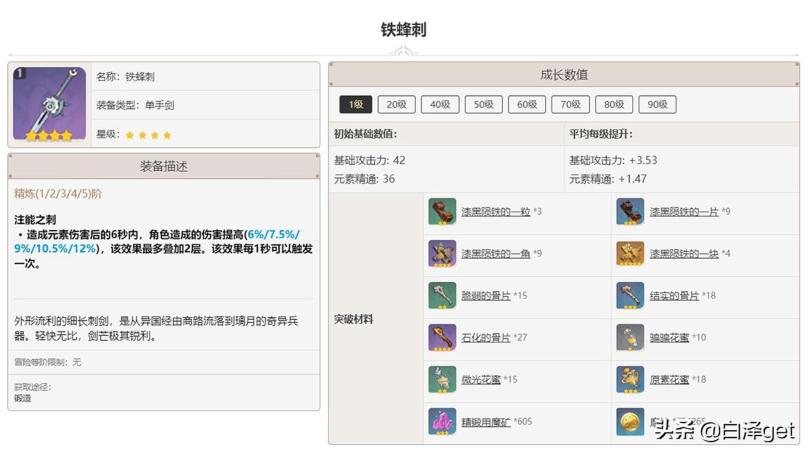Open the 原素花蜜 material link
Image resolution: width=808 pixels, height=454 pixels.
pyautogui.click(x=669, y=380)
